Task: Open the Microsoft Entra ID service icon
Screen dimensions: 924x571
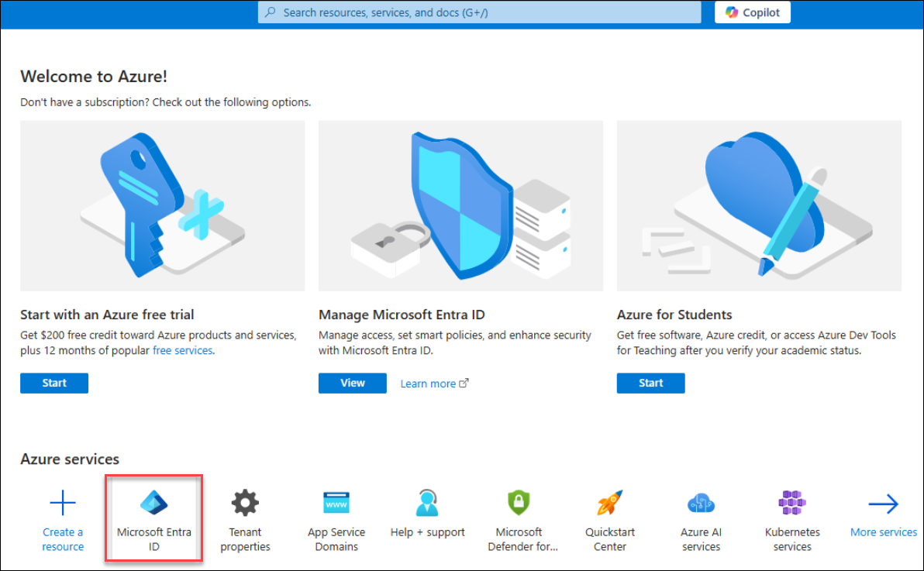Action: 153,503
